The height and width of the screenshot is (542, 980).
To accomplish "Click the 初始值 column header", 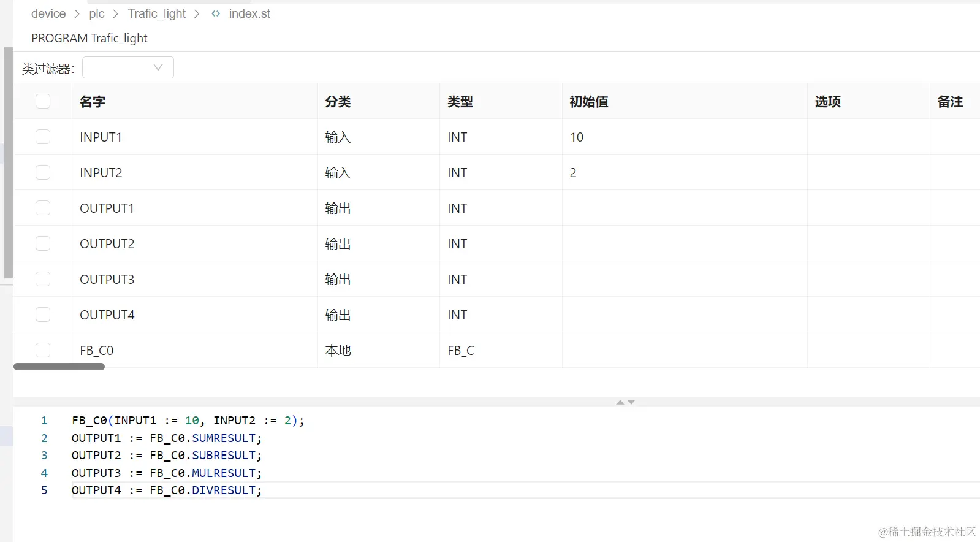I will tap(685, 102).
